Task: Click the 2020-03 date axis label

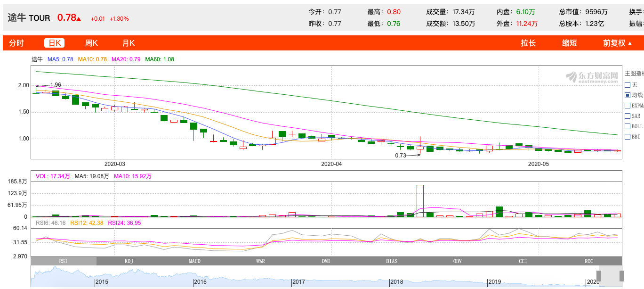Action: (x=115, y=164)
